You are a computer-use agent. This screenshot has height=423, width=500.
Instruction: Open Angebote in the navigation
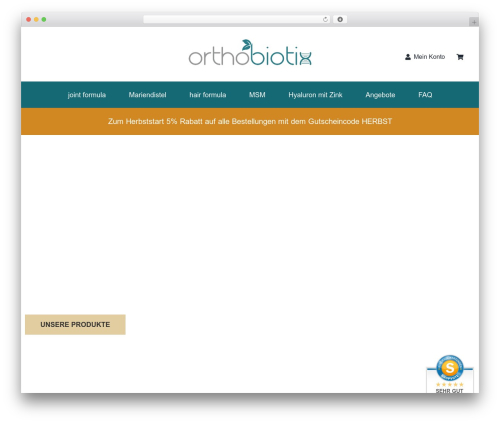pyautogui.click(x=380, y=95)
